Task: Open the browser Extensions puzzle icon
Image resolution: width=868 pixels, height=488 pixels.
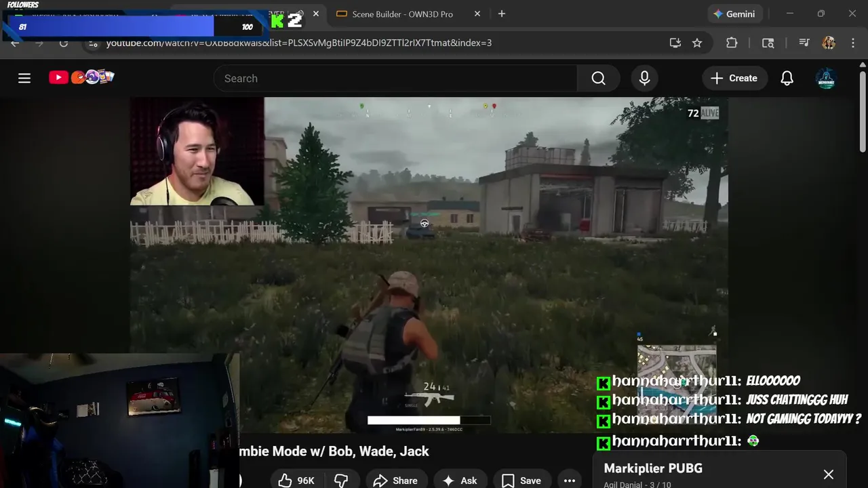Action: click(x=731, y=43)
